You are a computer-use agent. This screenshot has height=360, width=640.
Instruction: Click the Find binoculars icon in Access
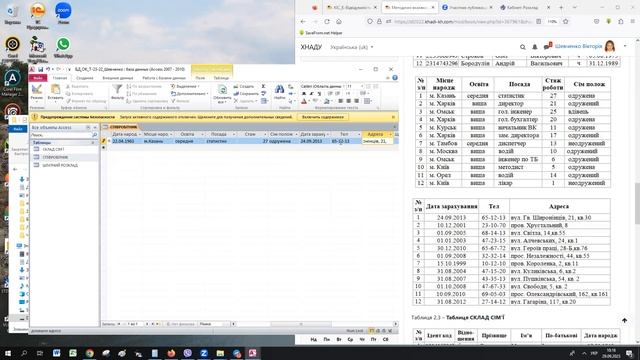279,89
